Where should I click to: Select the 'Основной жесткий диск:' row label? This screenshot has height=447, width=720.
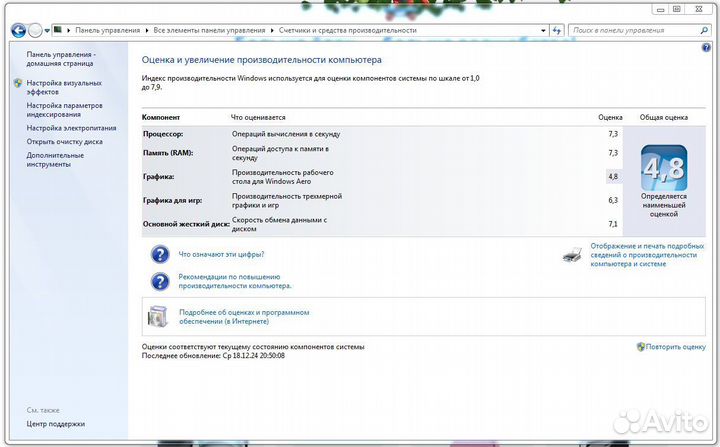(186, 224)
